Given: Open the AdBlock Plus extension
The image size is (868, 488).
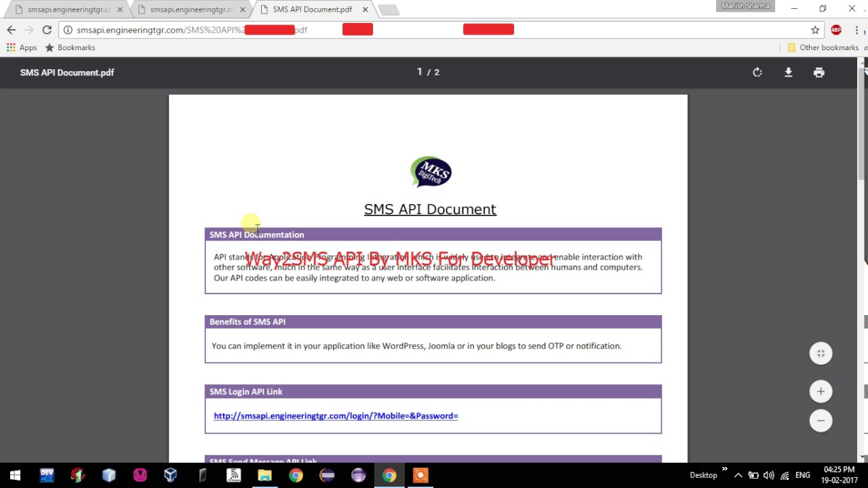Looking at the screenshot, I should tap(836, 30).
